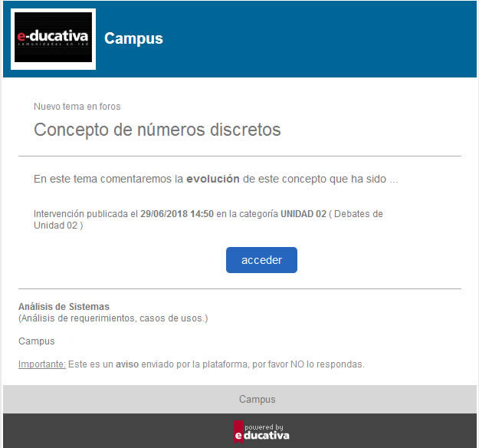479x448 pixels.
Task: Click the Campus header title
Action: 133,38
